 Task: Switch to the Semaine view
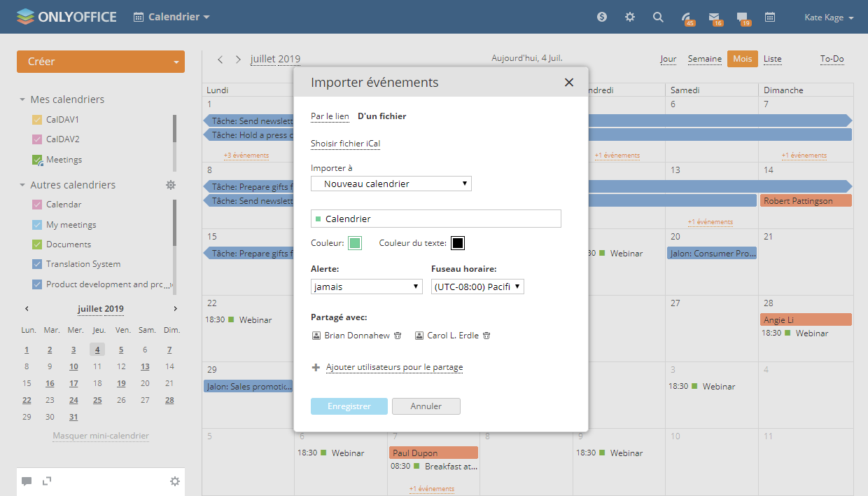(x=704, y=59)
